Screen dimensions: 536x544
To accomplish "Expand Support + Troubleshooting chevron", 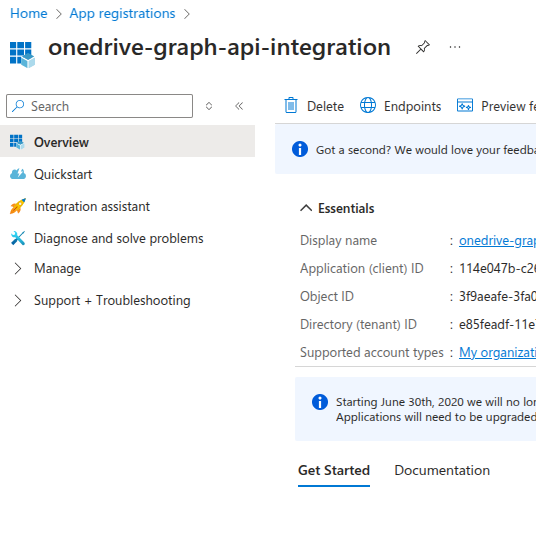I will (x=18, y=300).
